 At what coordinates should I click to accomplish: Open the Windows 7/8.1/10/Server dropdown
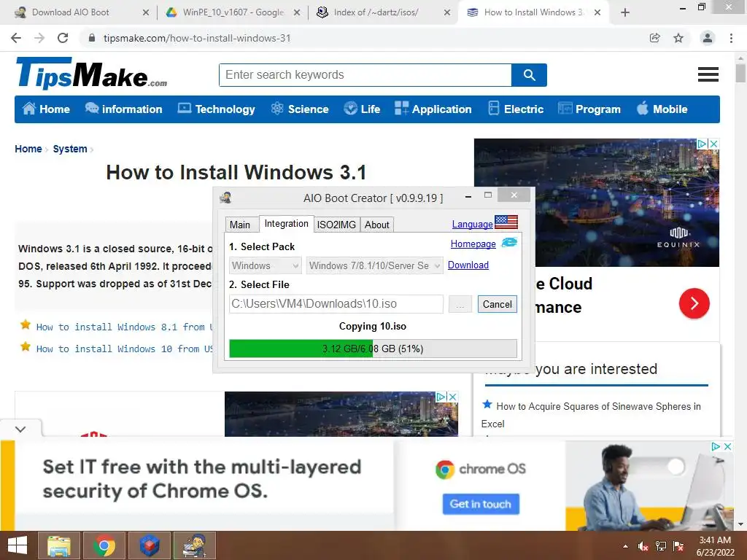point(374,265)
